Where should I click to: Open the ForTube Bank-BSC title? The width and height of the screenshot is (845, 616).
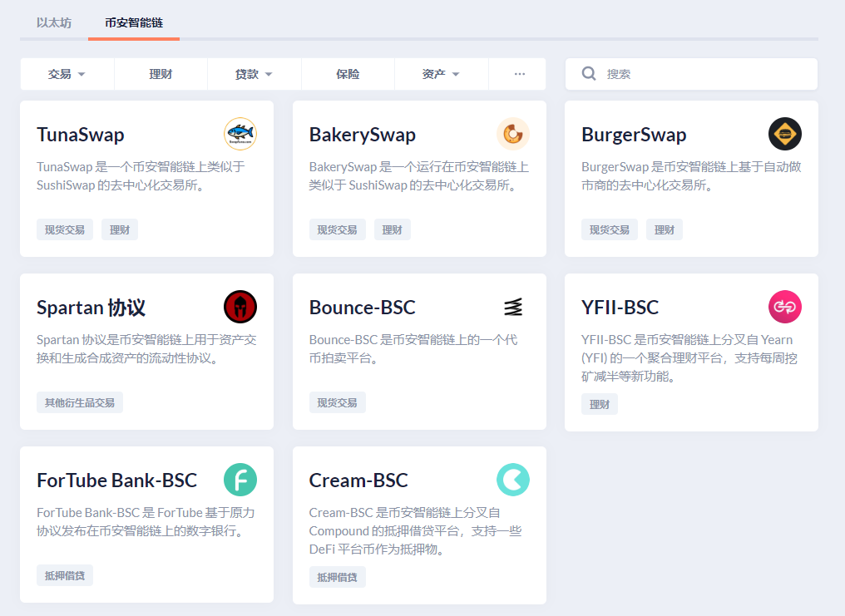(117, 480)
